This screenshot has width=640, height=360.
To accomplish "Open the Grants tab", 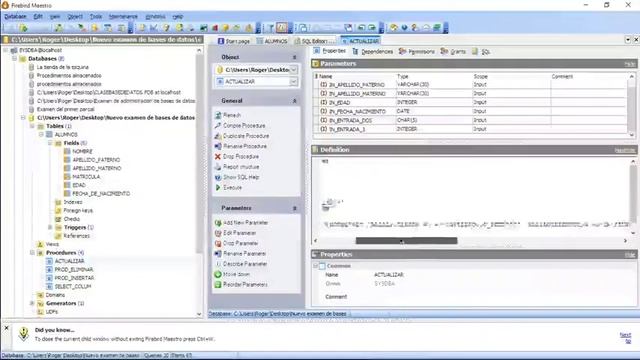I will [453, 51].
